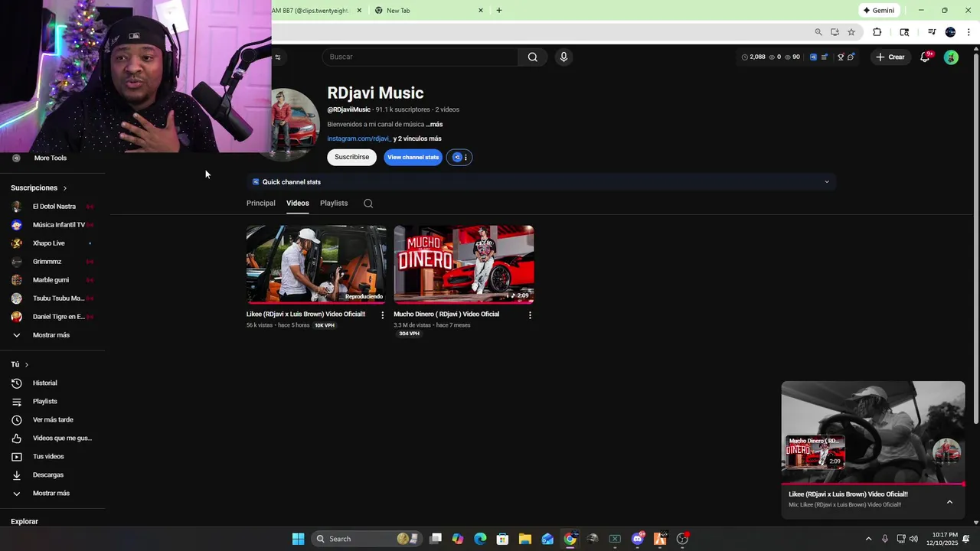Open the Windows Start menu
The width and height of the screenshot is (980, 551).
pyautogui.click(x=298, y=539)
